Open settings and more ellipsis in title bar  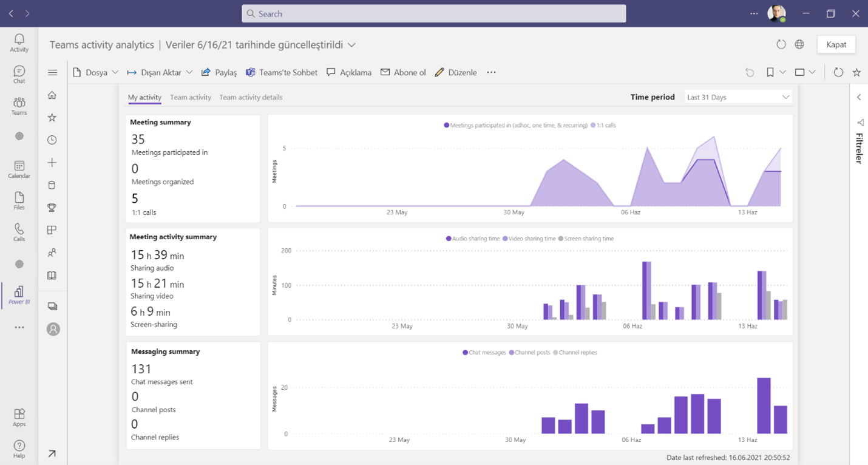click(x=754, y=13)
